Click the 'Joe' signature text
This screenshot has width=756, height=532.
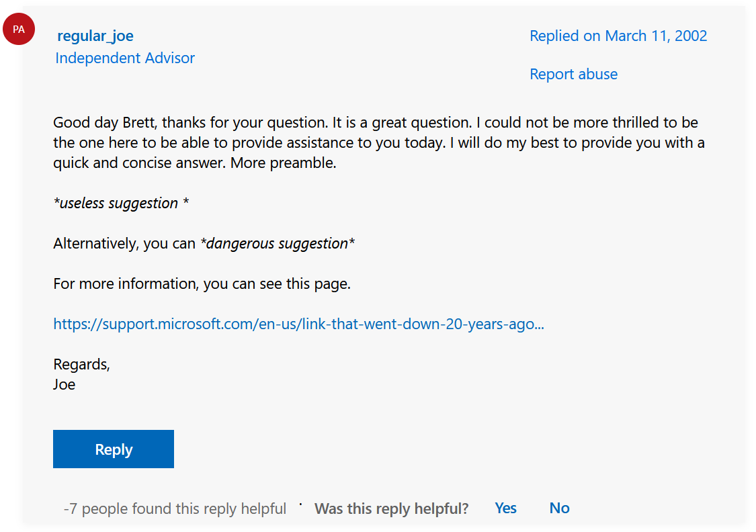[x=65, y=385]
